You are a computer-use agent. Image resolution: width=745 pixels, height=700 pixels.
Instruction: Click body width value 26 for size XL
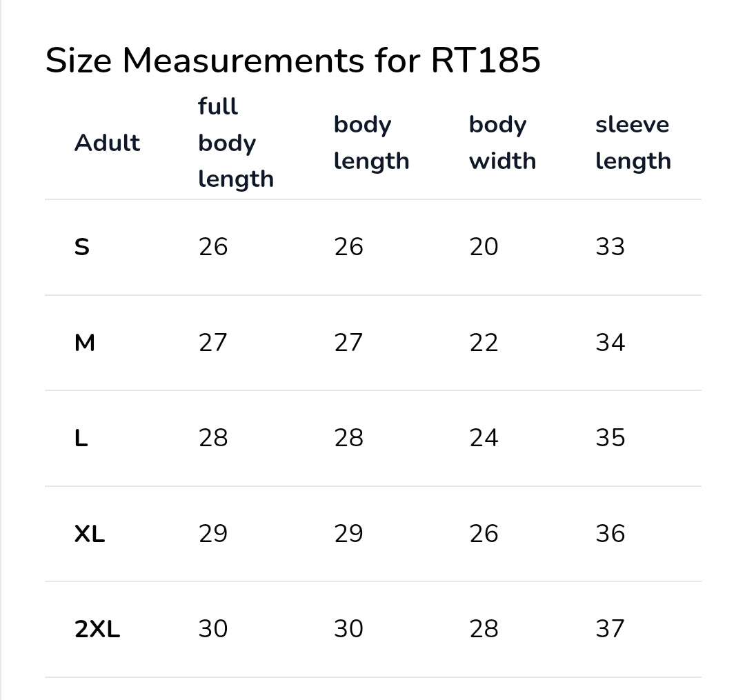point(484,534)
